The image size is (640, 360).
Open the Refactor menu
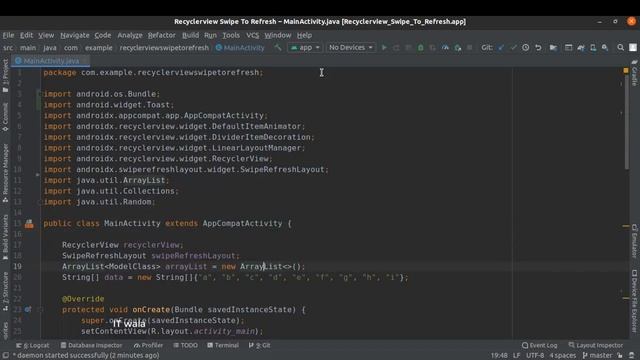(x=162, y=35)
